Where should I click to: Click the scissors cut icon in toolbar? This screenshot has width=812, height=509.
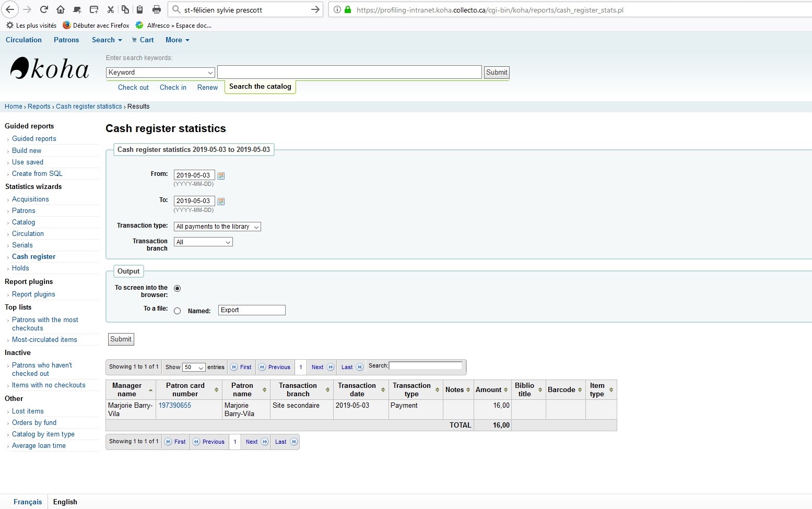coord(110,9)
